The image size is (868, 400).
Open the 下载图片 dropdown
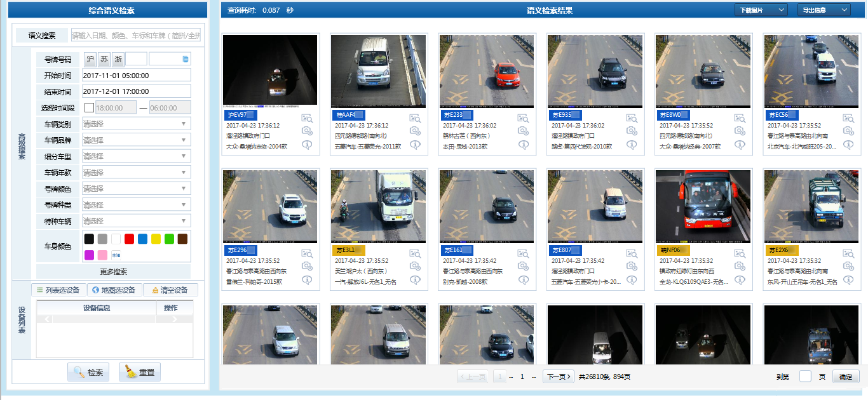tap(761, 10)
